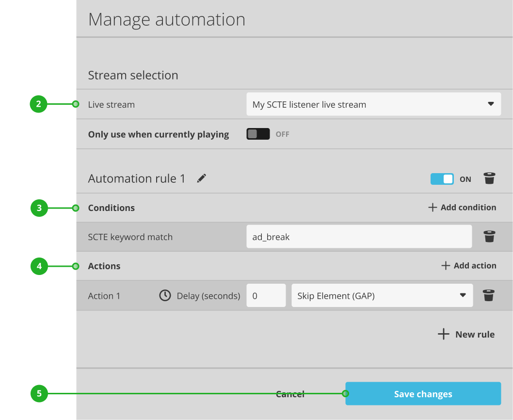Click the clock icon beside Delay seconds
Screen dimensions: 513x420
click(164, 295)
